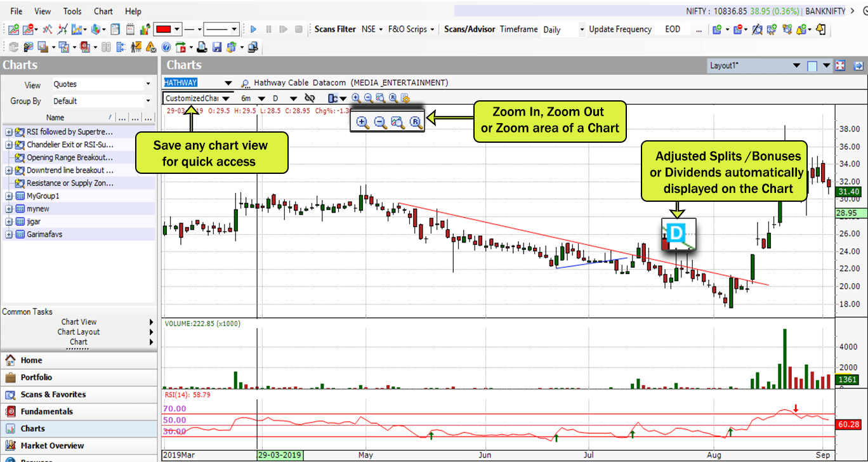The height and width of the screenshot is (462, 868).
Task: Open the Layout1 dropdown
Action: click(x=796, y=65)
